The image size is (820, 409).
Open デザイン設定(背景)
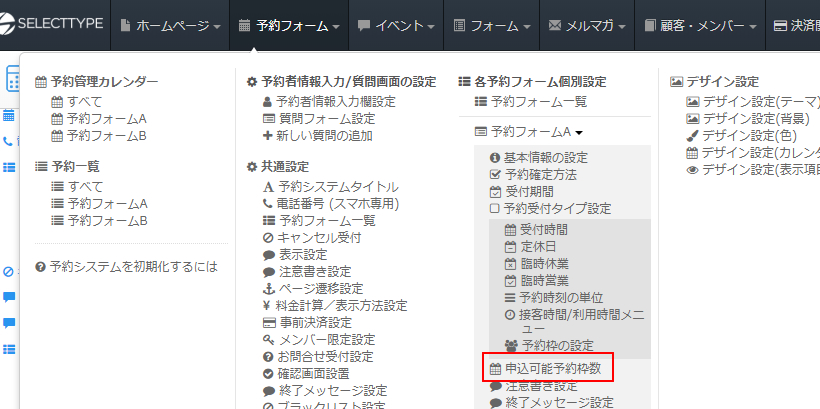point(748,119)
